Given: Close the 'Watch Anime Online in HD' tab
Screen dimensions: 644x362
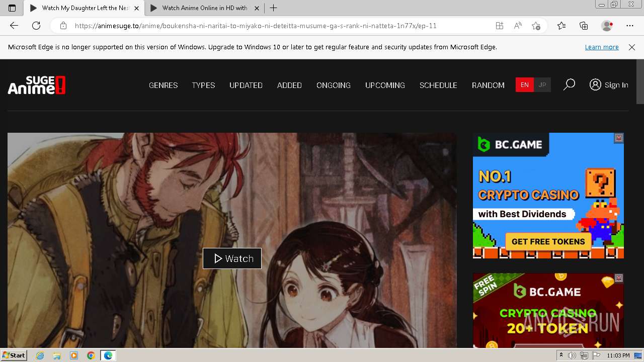Looking at the screenshot, I should [x=257, y=8].
